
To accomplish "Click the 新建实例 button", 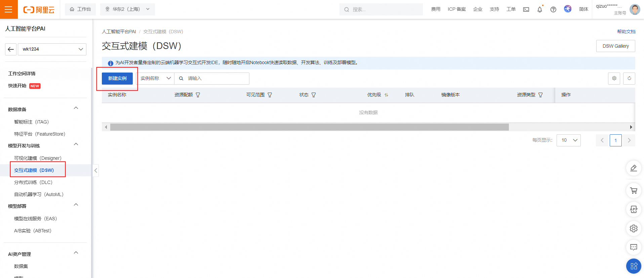I will click(117, 79).
